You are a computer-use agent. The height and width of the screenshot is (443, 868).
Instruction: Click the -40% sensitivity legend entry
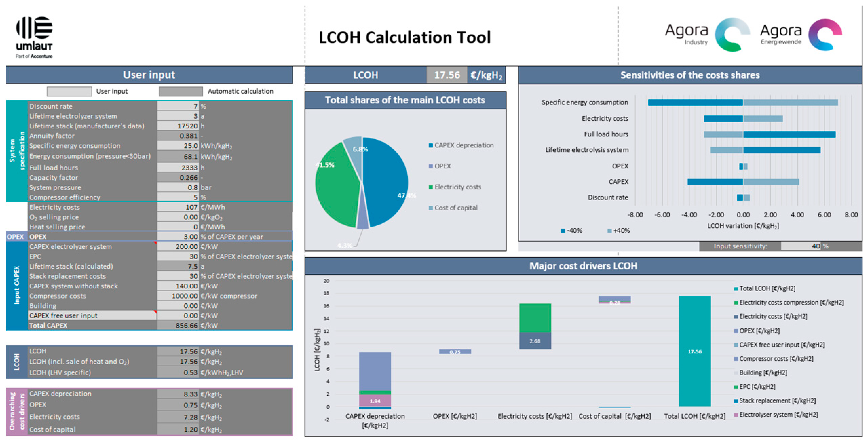point(571,230)
